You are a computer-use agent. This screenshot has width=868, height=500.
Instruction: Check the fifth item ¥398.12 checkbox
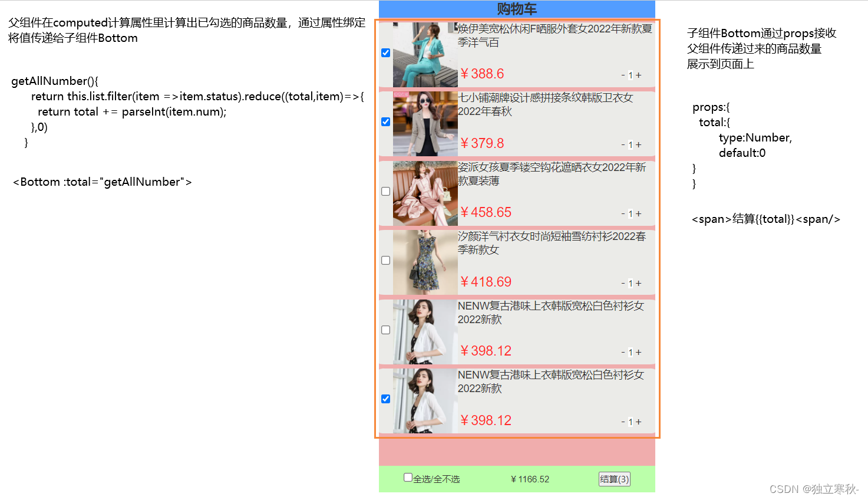point(386,330)
